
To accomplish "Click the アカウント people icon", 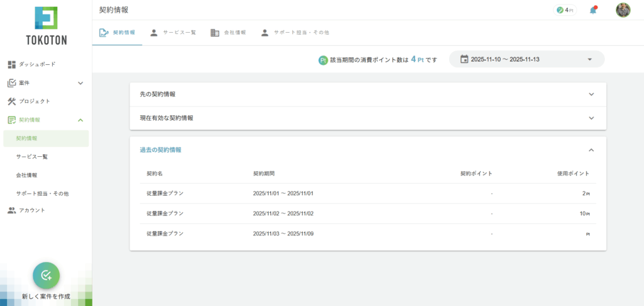I will pyautogui.click(x=11, y=210).
